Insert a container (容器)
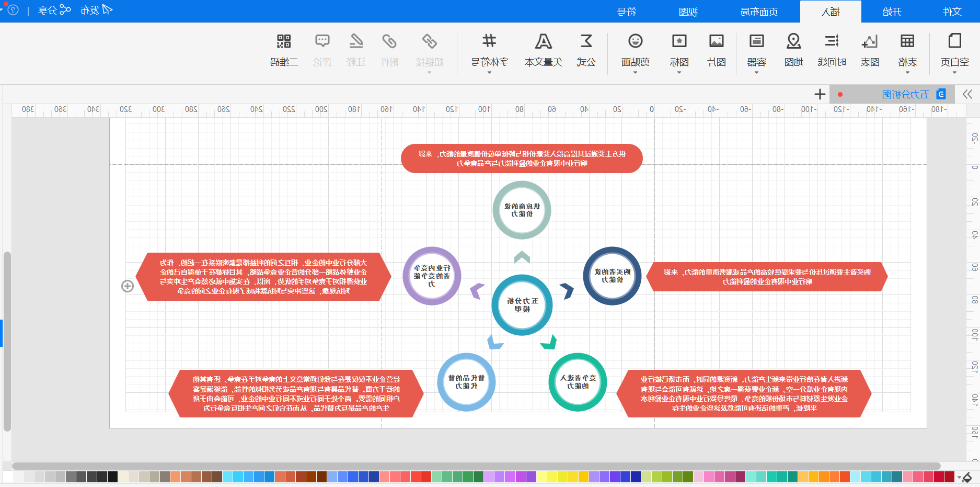Screen dimensions: 980x487 [x=756, y=51]
